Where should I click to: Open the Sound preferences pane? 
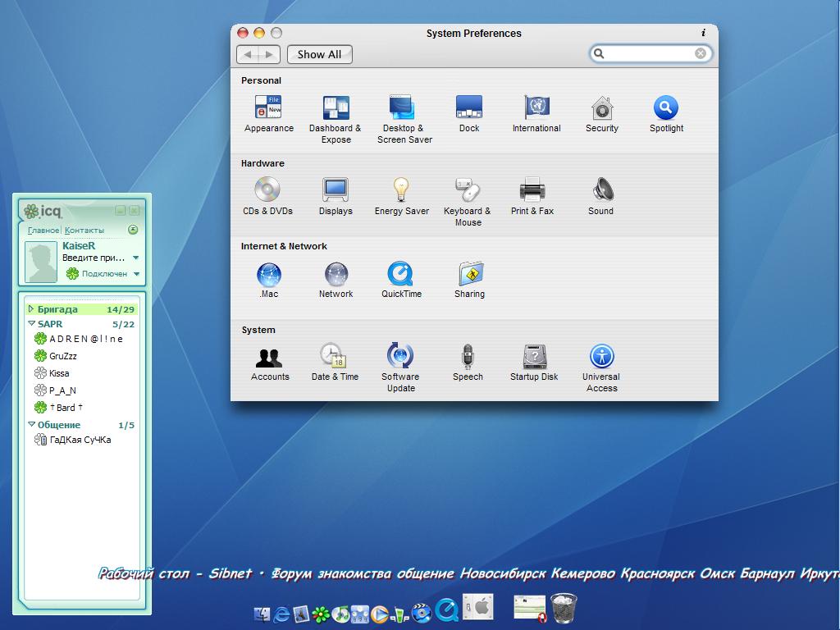coord(601,196)
